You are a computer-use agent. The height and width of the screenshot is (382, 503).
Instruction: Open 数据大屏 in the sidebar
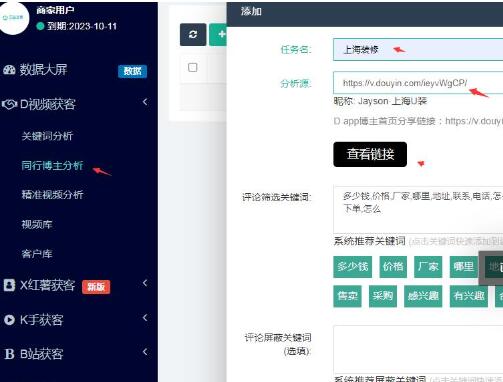coord(43,70)
